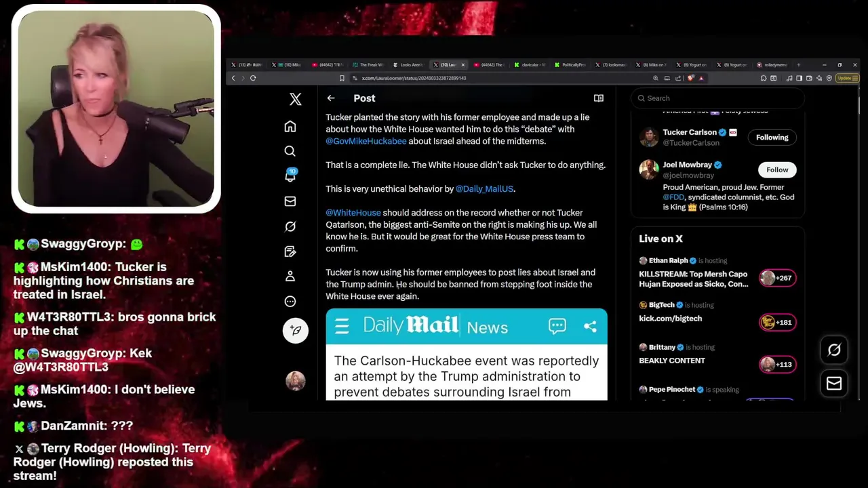The image size is (868, 488).
Task: Switch to (7) looksmax browser tab
Action: (x=612, y=65)
